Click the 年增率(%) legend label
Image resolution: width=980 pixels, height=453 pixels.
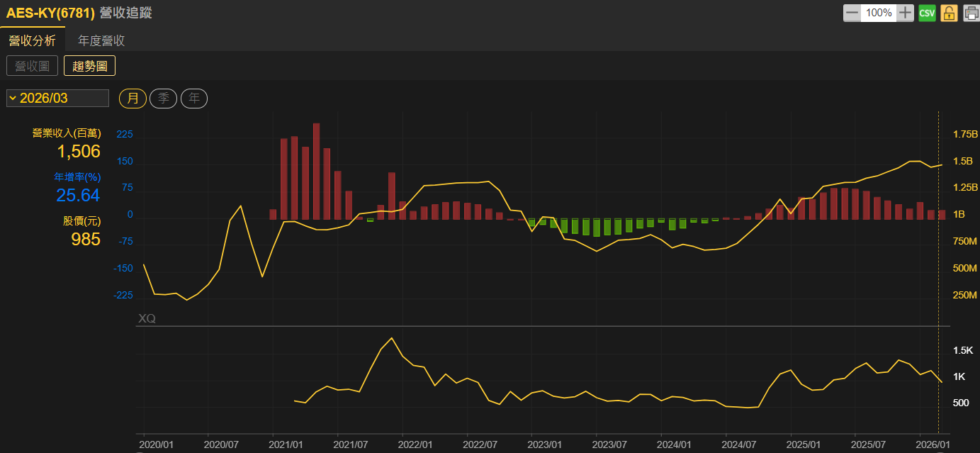coord(77,177)
